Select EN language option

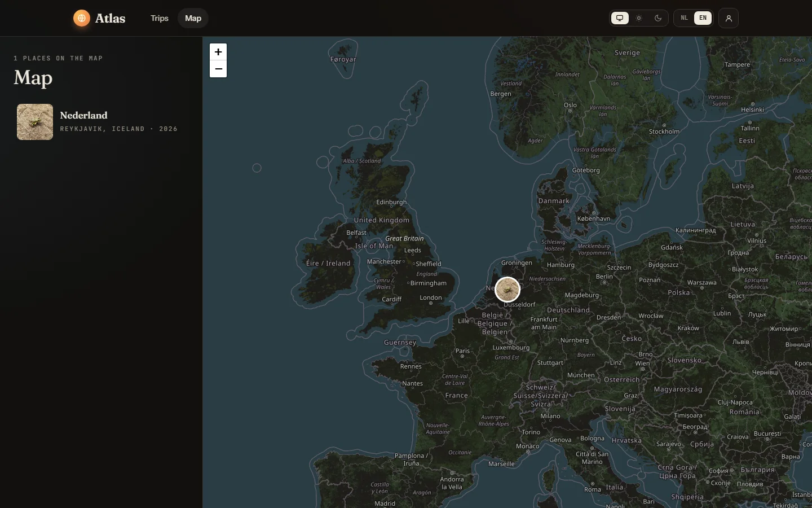703,18
